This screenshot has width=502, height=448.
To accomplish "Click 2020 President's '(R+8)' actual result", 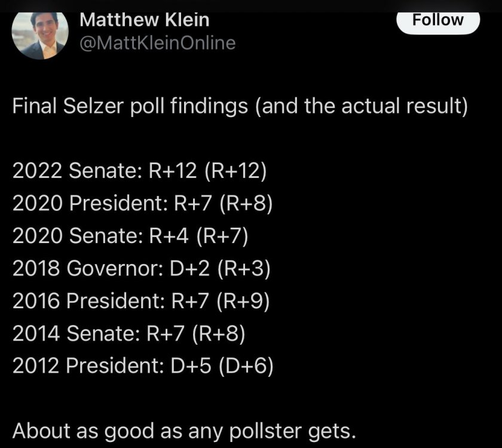I will pos(246,204).
